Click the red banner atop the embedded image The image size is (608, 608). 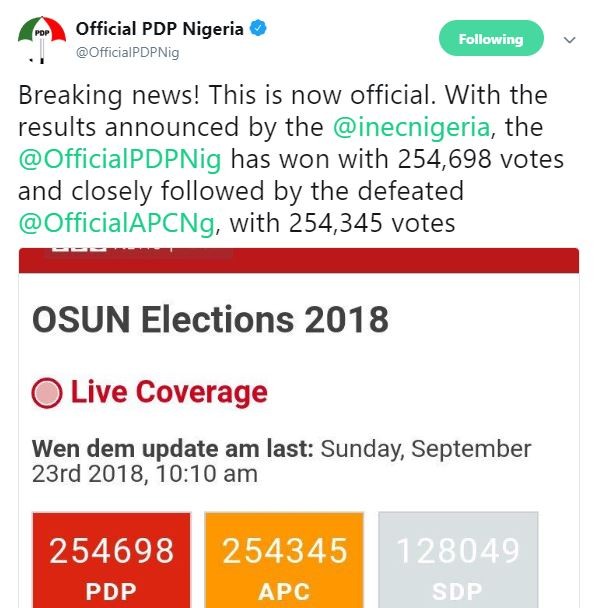pos(400,261)
